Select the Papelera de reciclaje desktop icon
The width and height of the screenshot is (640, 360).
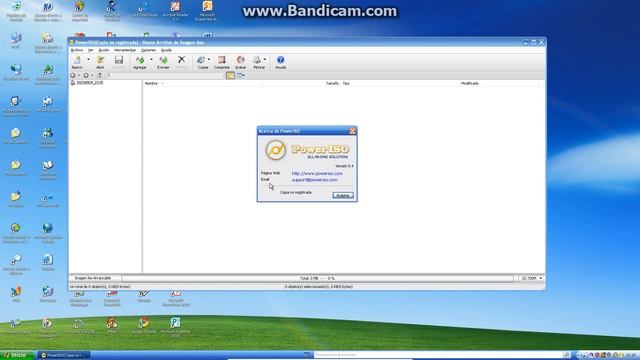tap(16, 11)
